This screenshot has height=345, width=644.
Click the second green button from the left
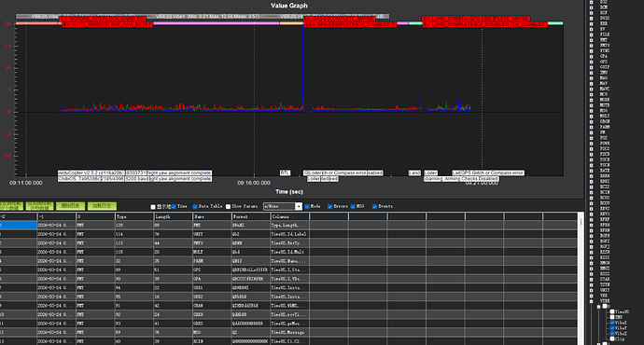coord(39,206)
